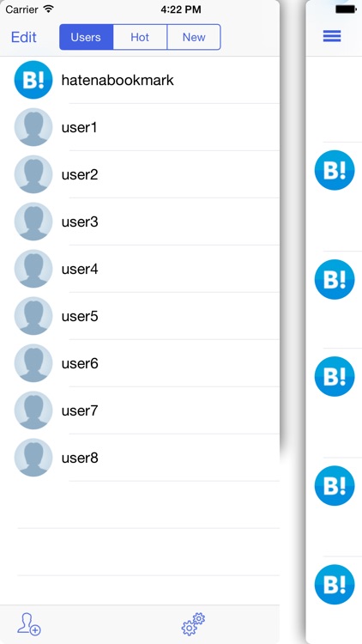Image resolution: width=362 pixels, height=644 pixels.
Task: Switch to the New segment
Action: [194, 37]
